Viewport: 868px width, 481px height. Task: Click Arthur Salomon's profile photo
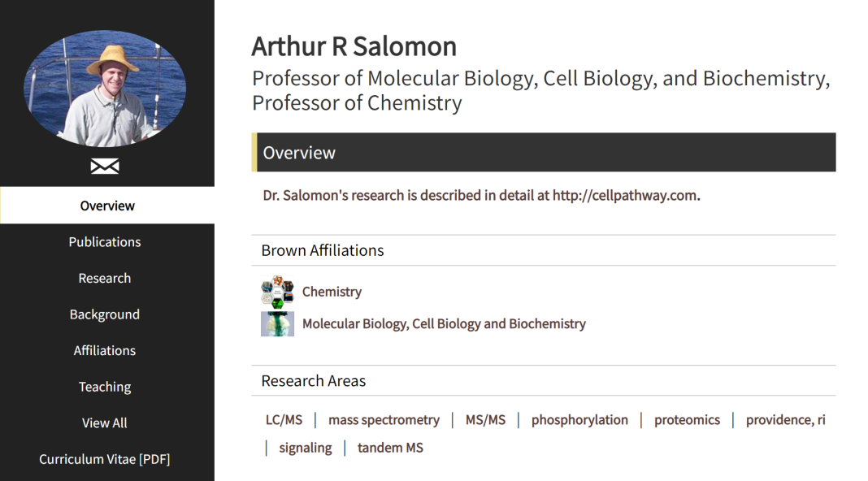[x=105, y=89]
